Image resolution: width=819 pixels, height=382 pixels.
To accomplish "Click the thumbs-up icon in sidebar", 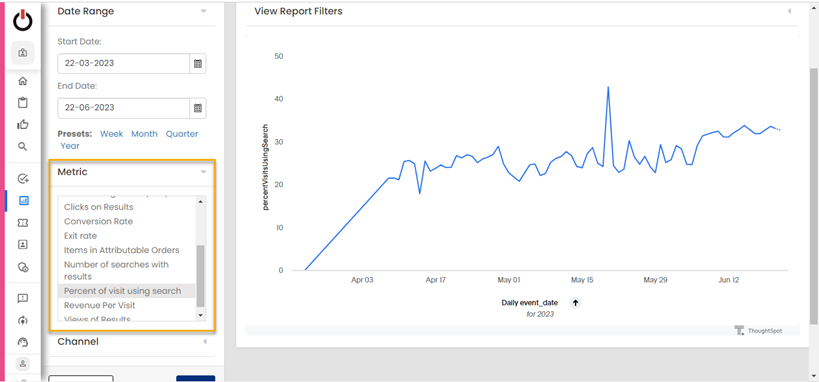I will pos(22,124).
